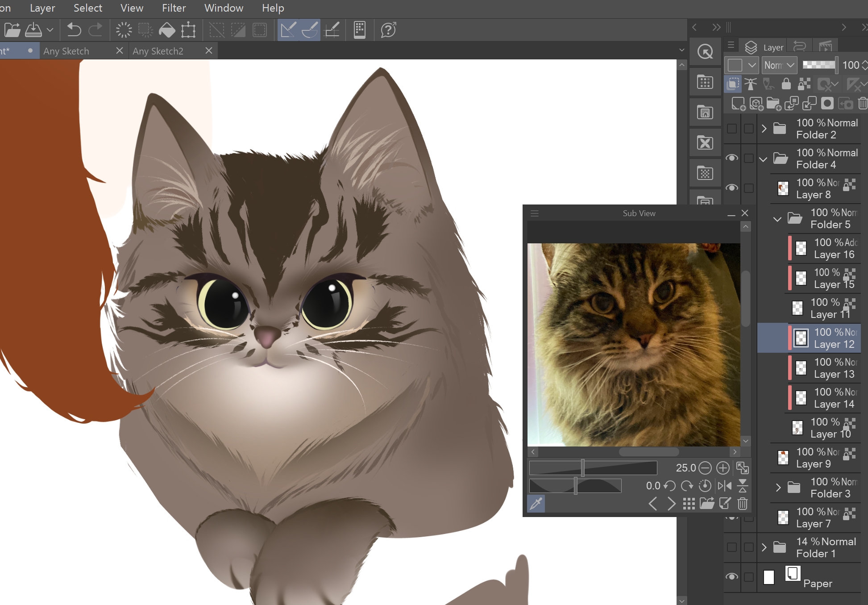Click the Fill bucket toolbar icon
Screen dimensions: 868x605
167,30
